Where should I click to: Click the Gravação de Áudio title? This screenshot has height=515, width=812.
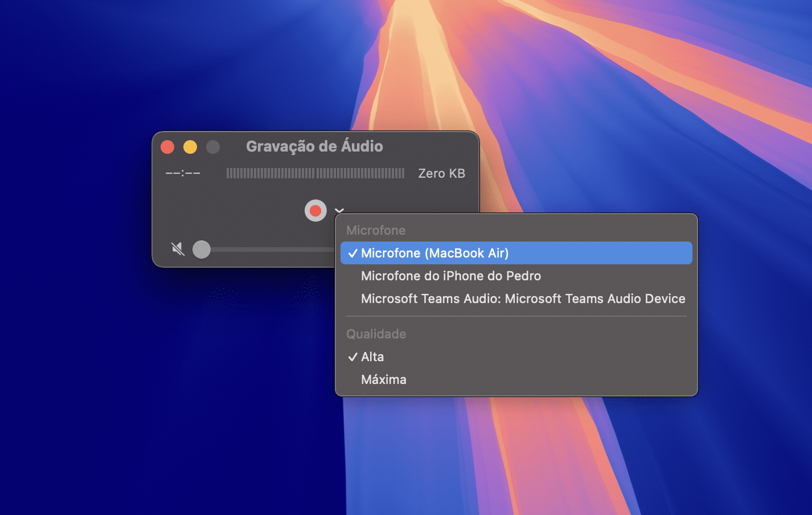pyautogui.click(x=314, y=146)
